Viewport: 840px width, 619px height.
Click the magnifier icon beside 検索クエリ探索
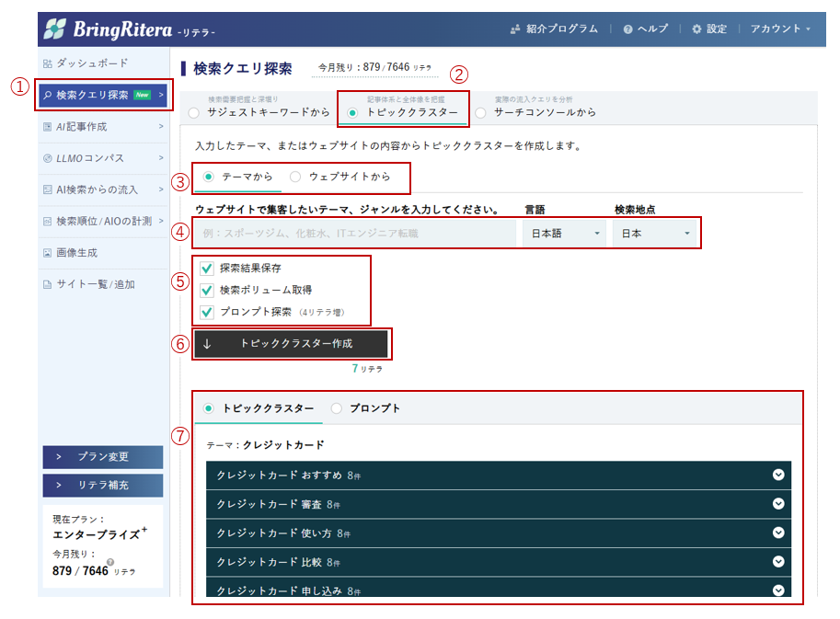point(48,96)
